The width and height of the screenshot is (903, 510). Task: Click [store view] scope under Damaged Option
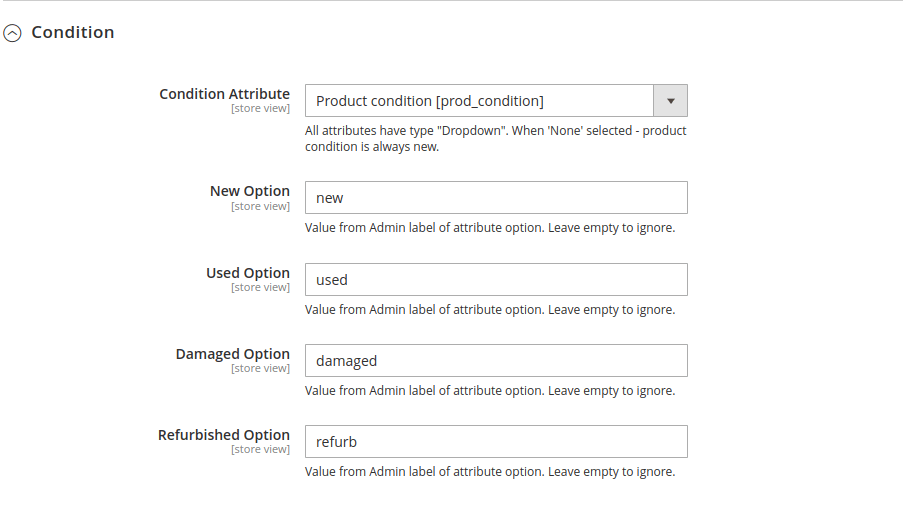click(260, 368)
